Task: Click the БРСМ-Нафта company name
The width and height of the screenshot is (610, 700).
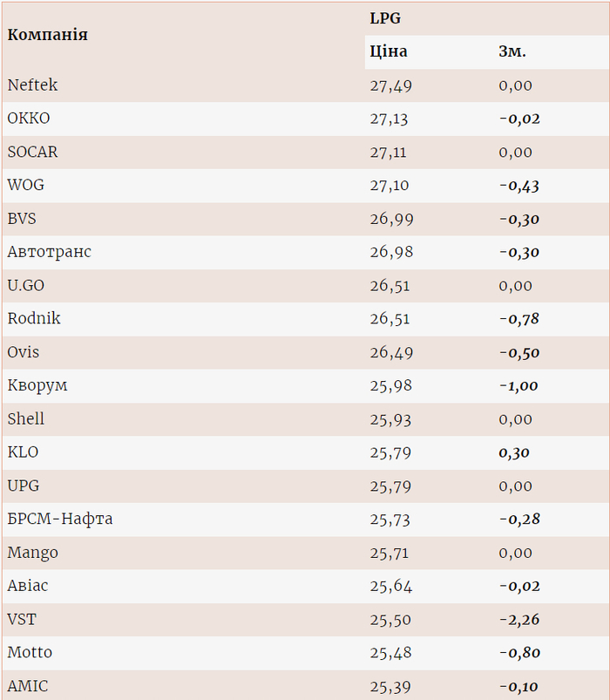Action: coord(60,520)
